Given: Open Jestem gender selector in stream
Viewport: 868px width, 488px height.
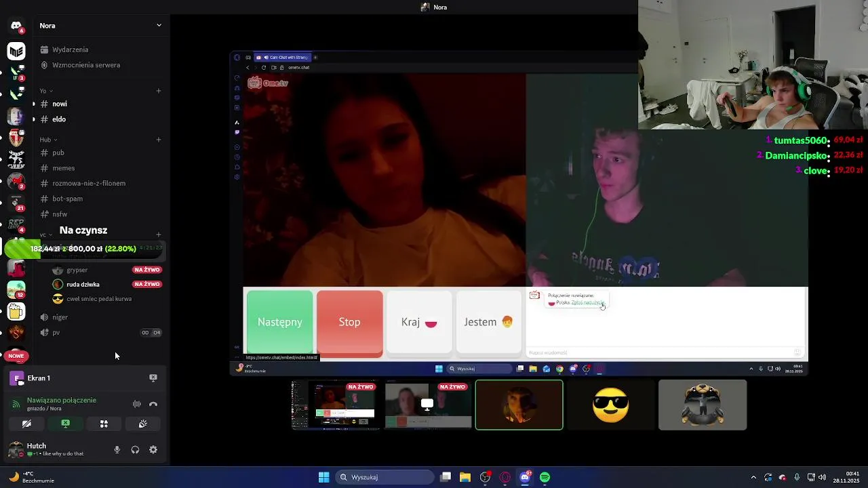Looking at the screenshot, I should [x=489, y=323].
